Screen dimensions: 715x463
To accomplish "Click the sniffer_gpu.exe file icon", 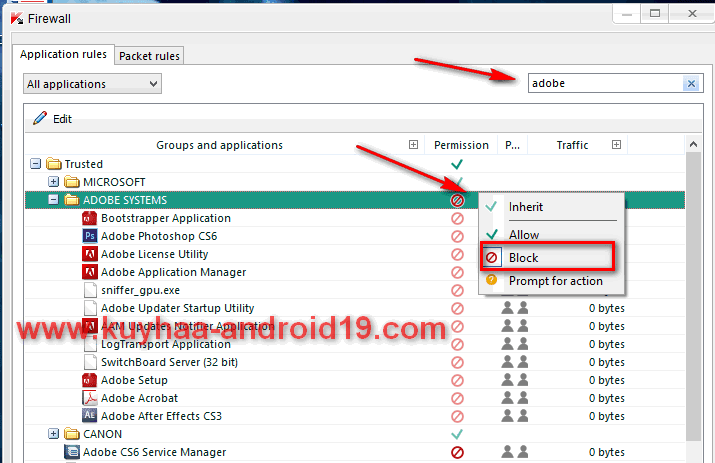I will [x=90, y=290].
